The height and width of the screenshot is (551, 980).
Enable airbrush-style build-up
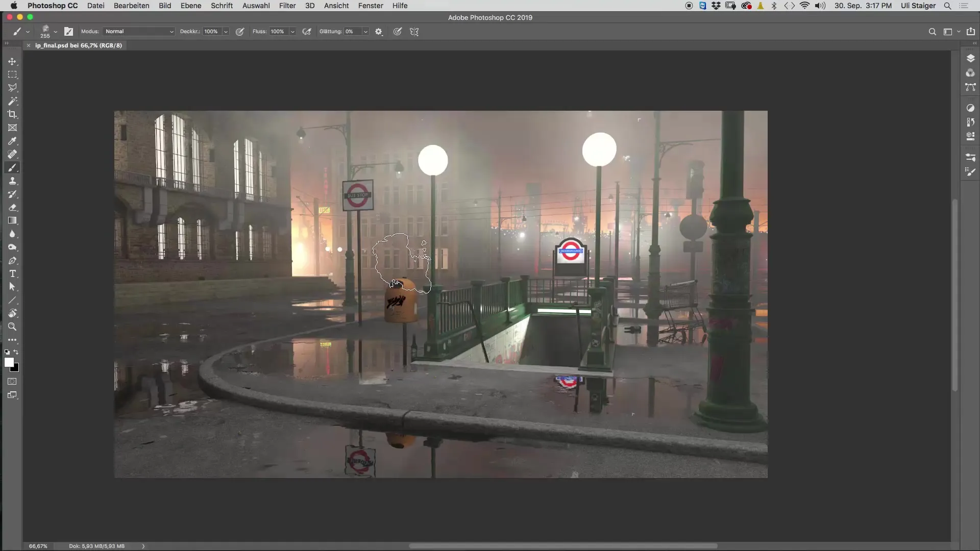coord(307,32)
